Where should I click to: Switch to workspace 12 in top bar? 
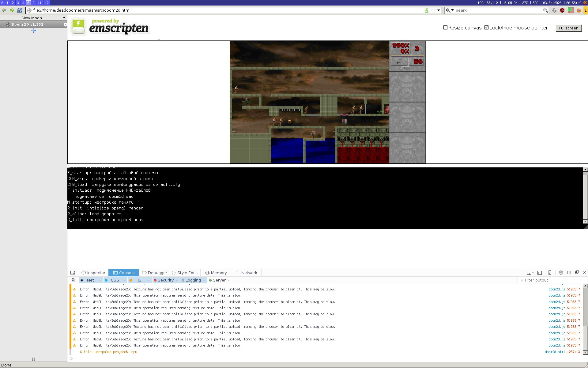pos(47,3)
